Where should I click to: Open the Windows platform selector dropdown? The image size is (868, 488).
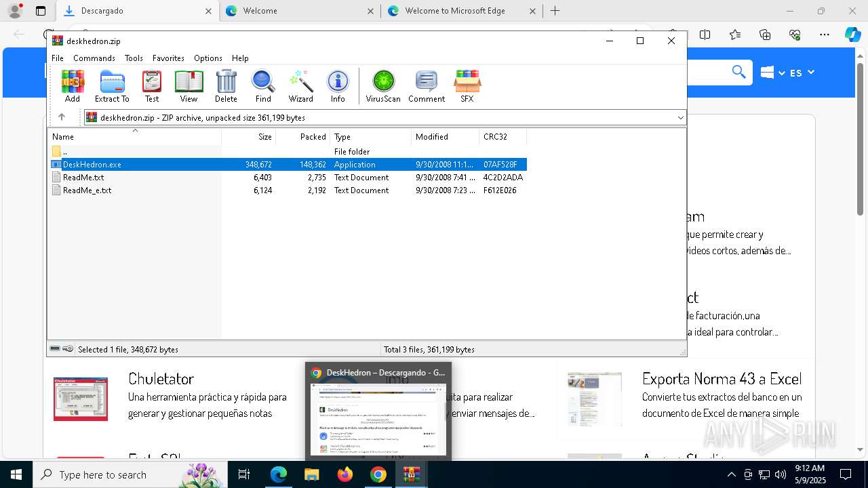click(772, 73)
